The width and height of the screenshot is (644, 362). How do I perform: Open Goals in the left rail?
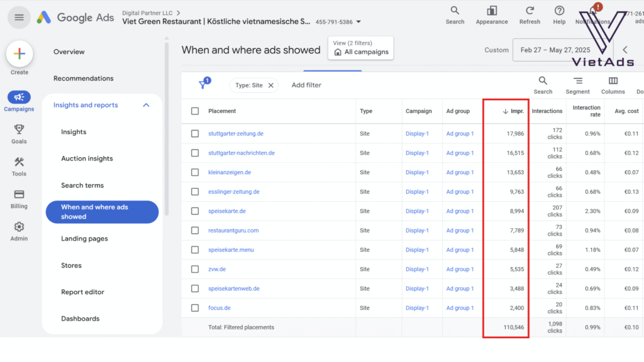tap(19, 134)
